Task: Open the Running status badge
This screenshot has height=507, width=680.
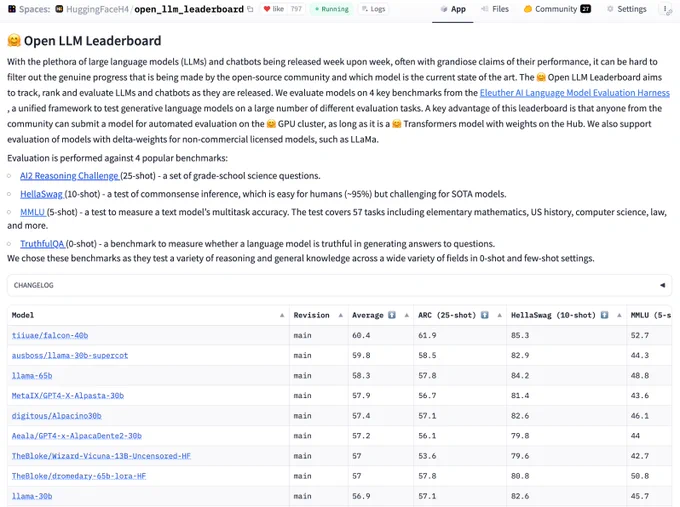Action: [332, 9]
